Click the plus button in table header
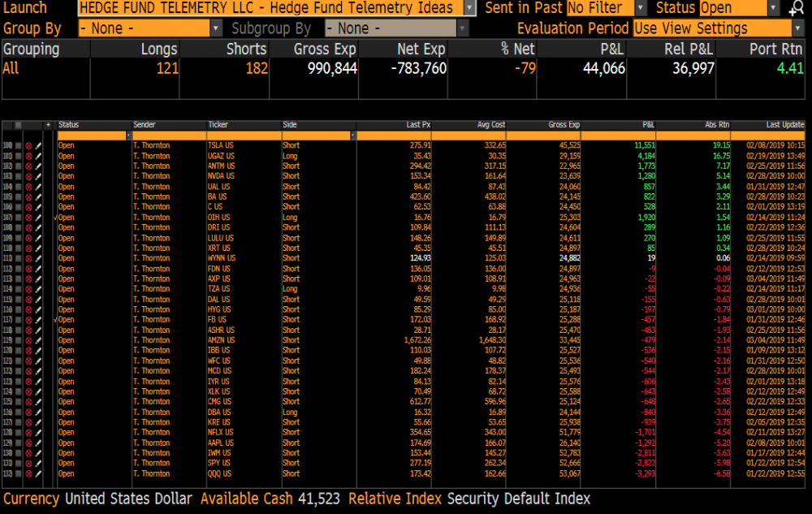The height and width of the screenshot is (514, 812). click(x=48, y=125)
